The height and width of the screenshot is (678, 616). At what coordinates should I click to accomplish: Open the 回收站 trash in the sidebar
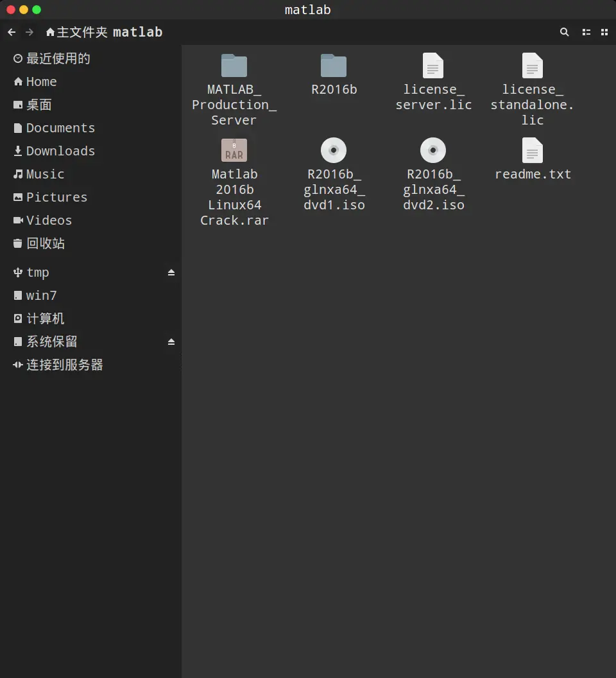[x=45, y=243]
